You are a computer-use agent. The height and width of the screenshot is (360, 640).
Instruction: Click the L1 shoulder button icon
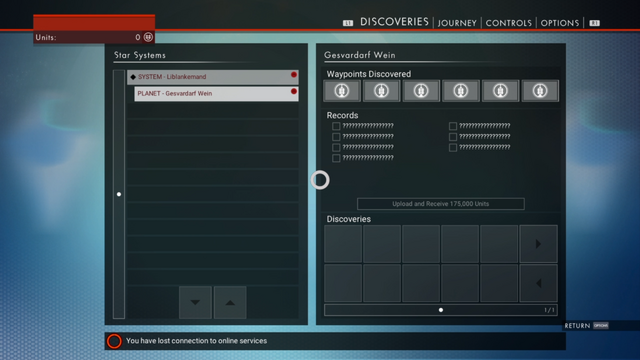[348, 23]
